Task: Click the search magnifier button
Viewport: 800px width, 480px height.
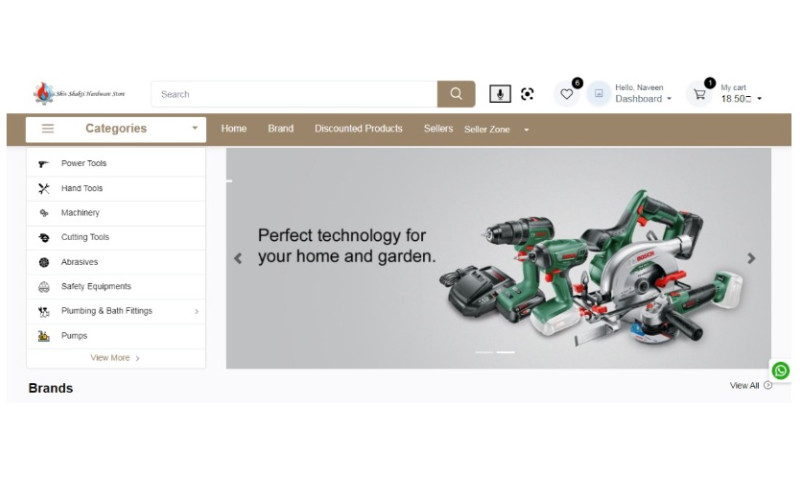Action: (x=456, y=94)
